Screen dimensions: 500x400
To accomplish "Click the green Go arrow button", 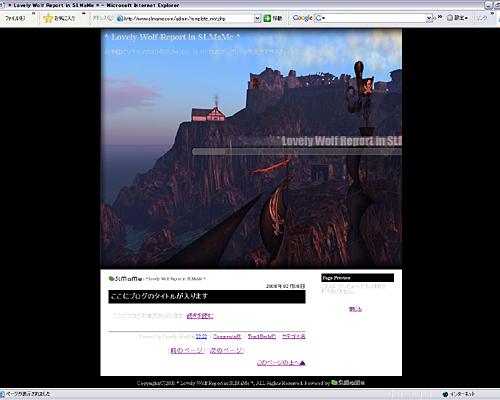I will click(267, 18).
